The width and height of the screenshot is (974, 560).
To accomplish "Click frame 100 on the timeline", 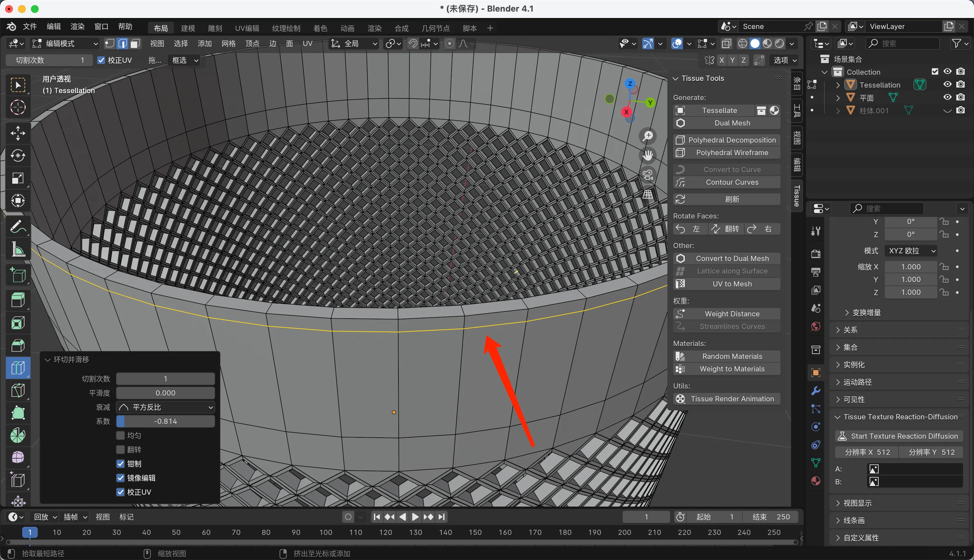I will (326, 532).
